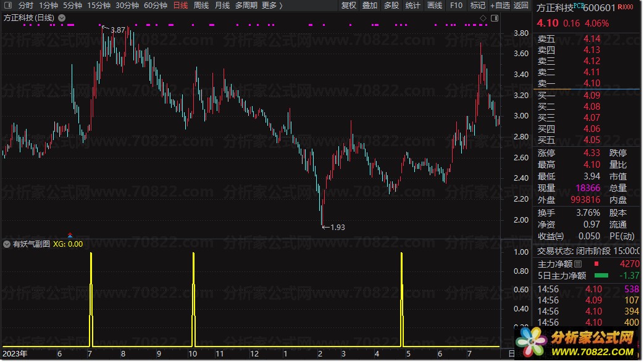The height and width of the screenshot is (362, 644).
Task: Select the 1分钟 period tab
Action: pos(48,6)
